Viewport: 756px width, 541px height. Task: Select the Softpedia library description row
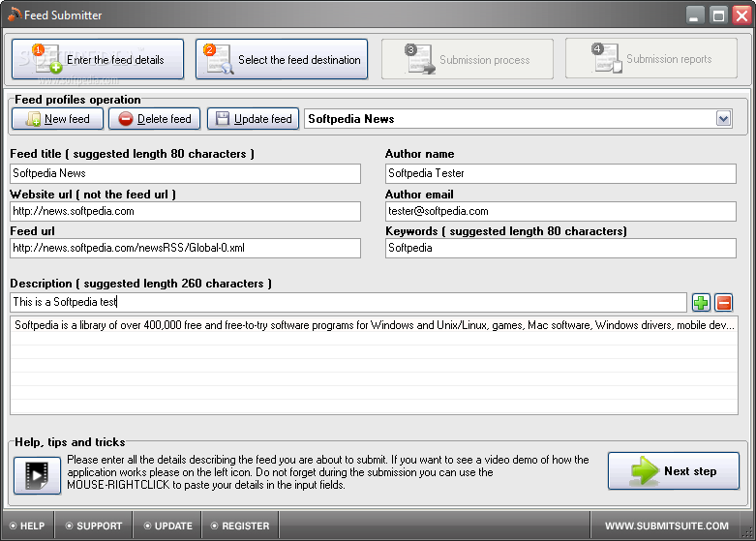click(x=375, y=325)
